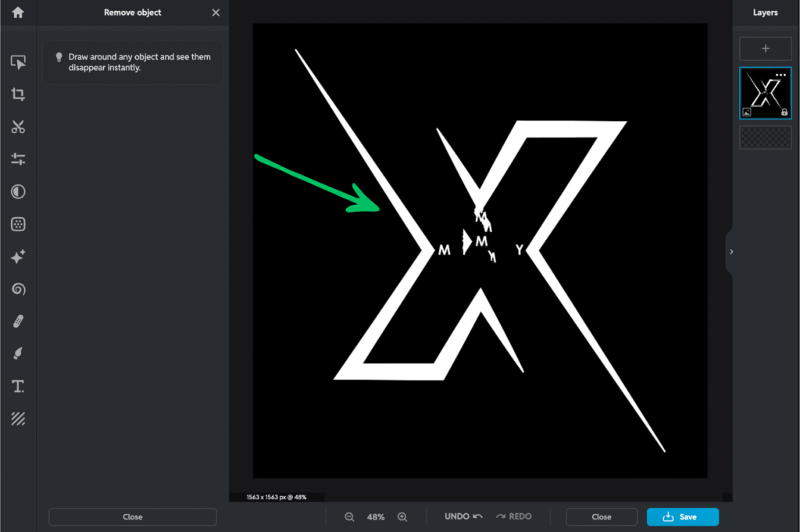Select the Text tool
This screenshot has width=800, height=532.
pos(18,386)
